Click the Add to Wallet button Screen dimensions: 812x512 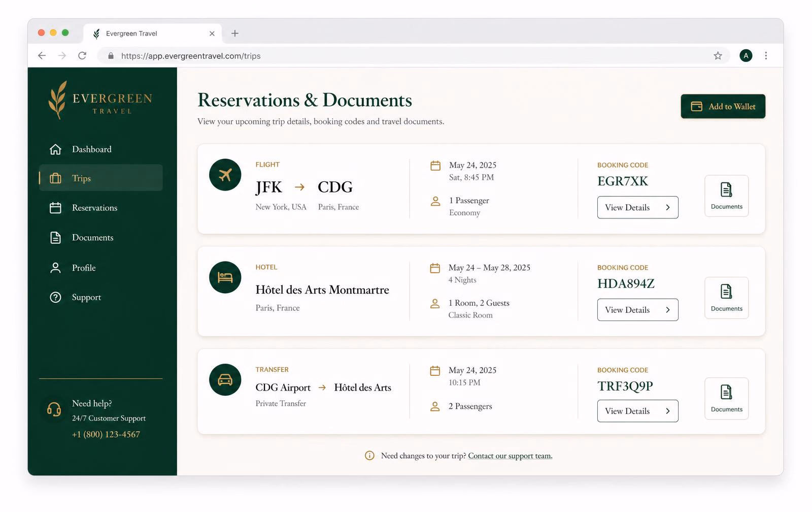pos(723,106)
